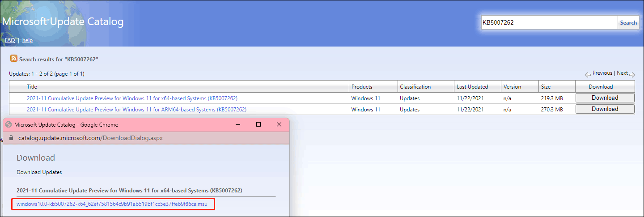Click the 270.3 MB size cell
The width and height of the screenshot is (644, 217).
coord(551,110)
